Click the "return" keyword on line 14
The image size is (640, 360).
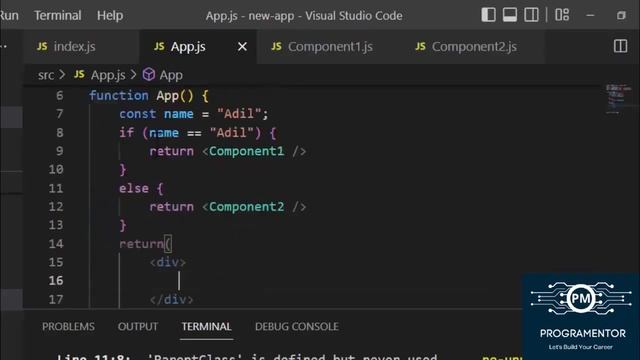(x=141, y=244)
